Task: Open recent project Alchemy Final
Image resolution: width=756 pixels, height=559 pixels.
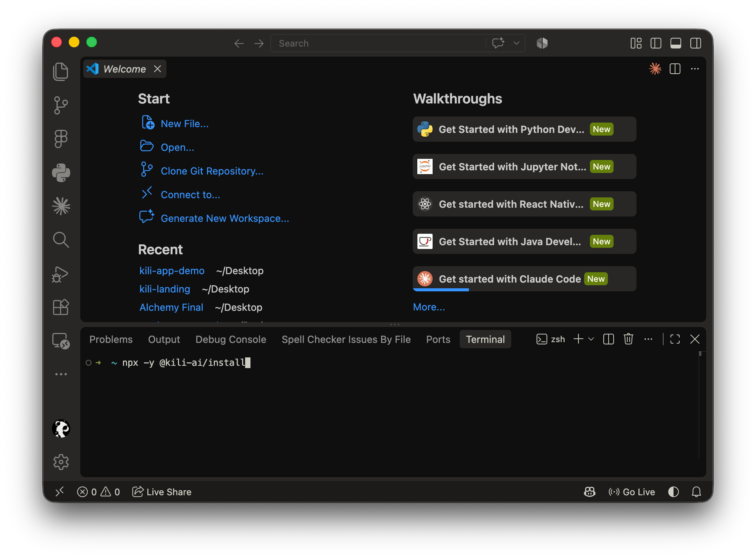Action: click(x=171, y=307)
